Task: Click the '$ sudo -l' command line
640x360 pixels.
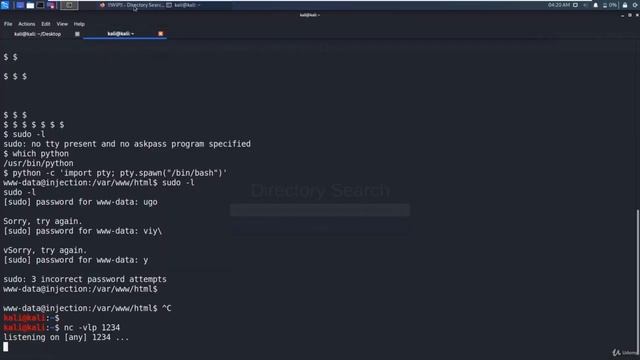Action: [24, 134]
